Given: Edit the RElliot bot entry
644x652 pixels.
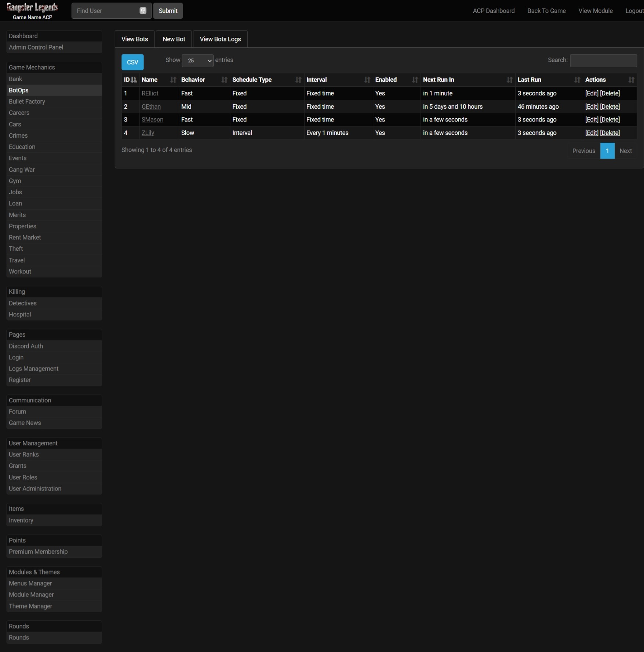Looking at the screenshot, I should 592,93.
